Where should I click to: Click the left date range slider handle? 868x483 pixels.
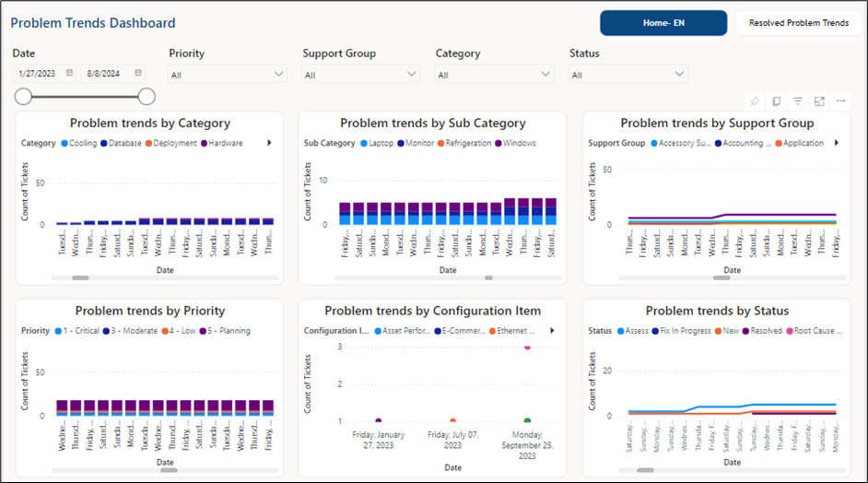tap(23, 96)
